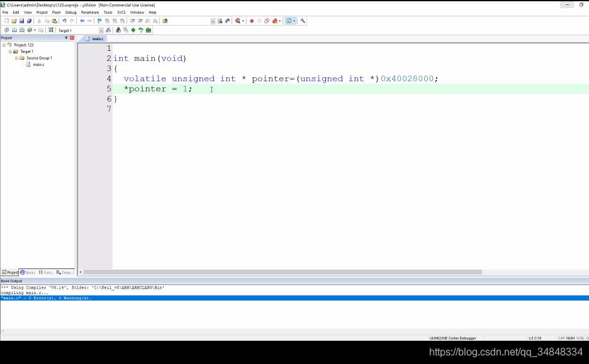Navigate backwards with blue left arrow
This screenshot has width=589, height=364.
pyautogui.click(x=82, y=21)
